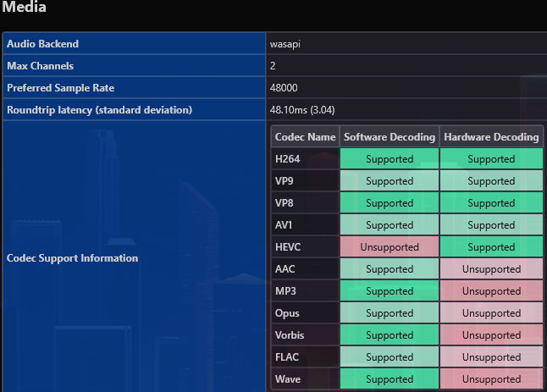The image size is (547, 392).
Task: Click the wasapi audio backend value
Action: pyautogui.click(x=286, y=43)
